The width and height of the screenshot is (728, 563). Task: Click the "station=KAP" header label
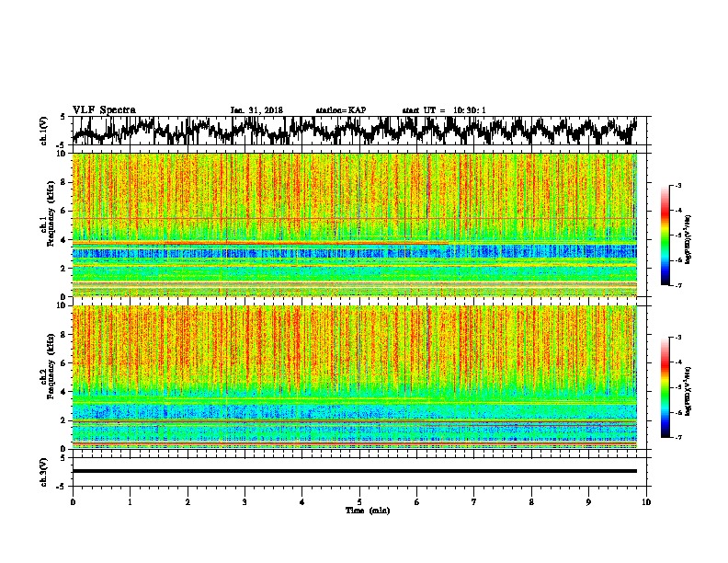(341, 110)
